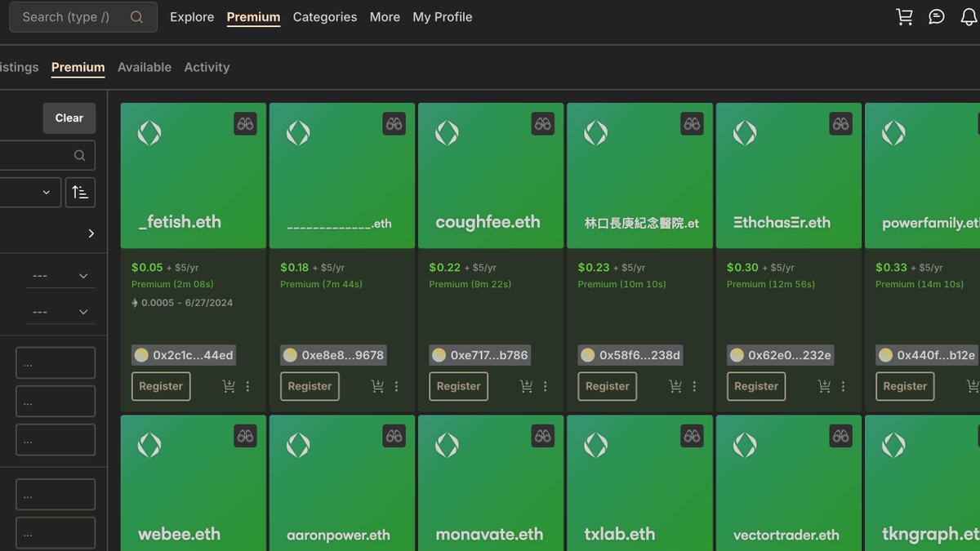Open owner address 0x62e0...232e
The height and width of the screenshot is (551, 980).
tap(780, 355)
